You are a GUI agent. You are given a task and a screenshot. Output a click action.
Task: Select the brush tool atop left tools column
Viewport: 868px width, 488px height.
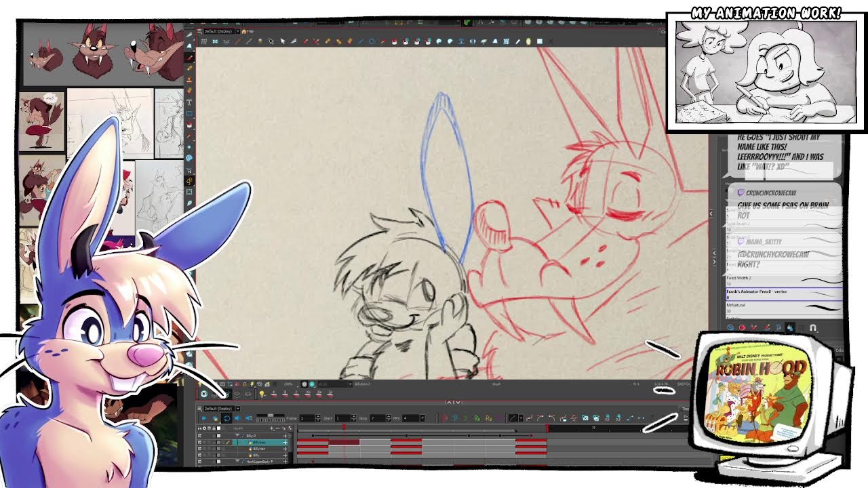(190, 58)
